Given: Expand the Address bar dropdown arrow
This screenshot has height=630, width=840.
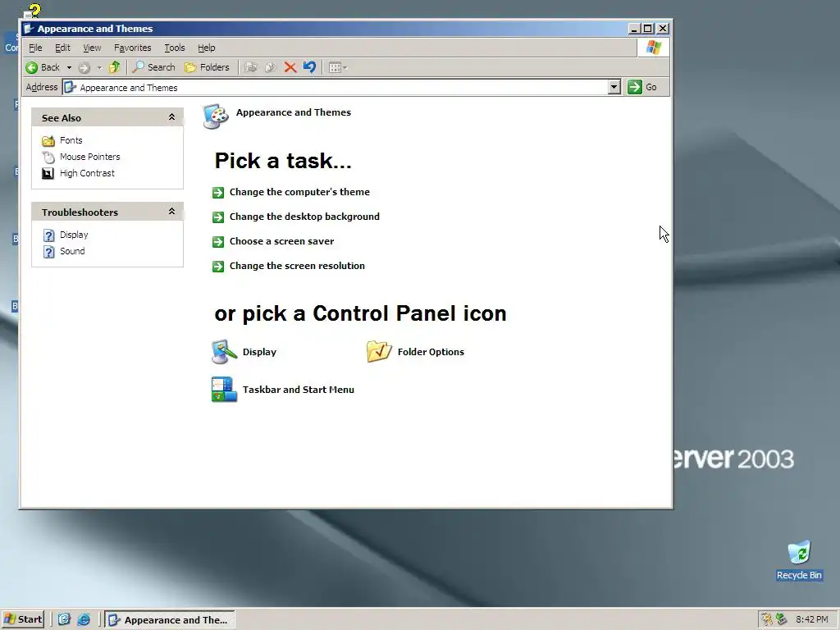Looking at the screenshot, I should pyautogui.click(x=614, y=87).
